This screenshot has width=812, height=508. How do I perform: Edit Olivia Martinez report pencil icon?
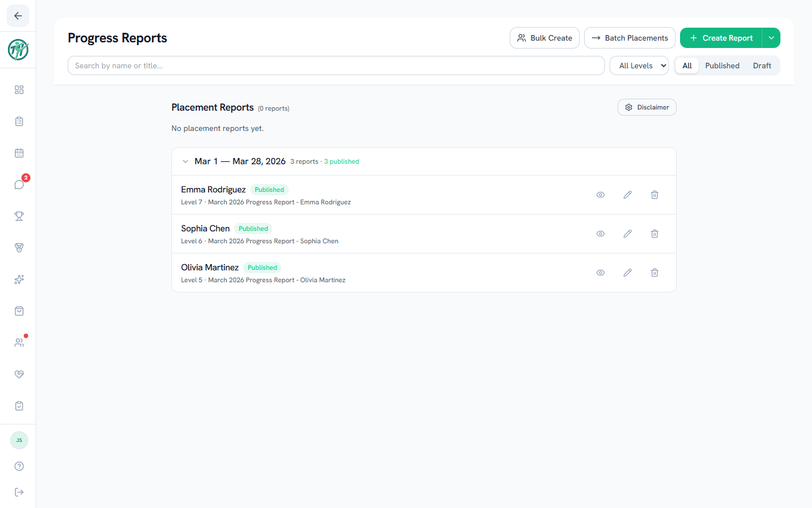[x=628, y=273]
